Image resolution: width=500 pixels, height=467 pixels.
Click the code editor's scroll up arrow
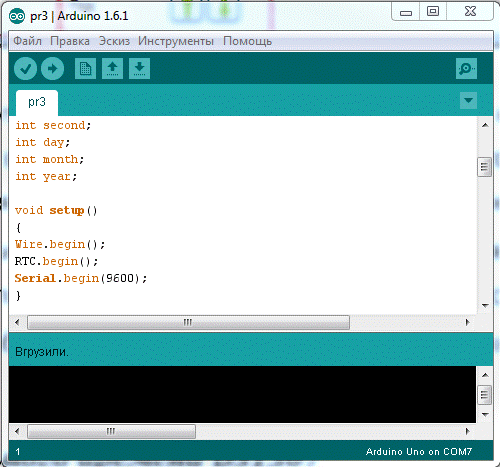click(485, 125)
